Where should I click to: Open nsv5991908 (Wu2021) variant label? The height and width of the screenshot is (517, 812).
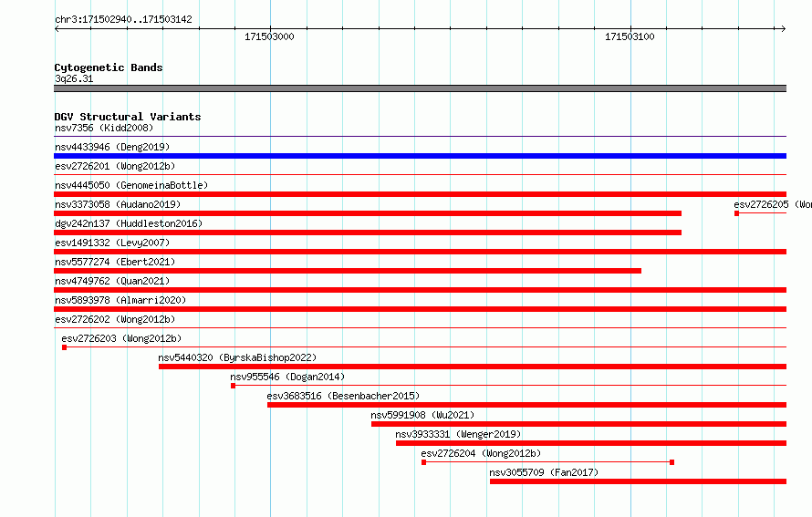point(422,415)
